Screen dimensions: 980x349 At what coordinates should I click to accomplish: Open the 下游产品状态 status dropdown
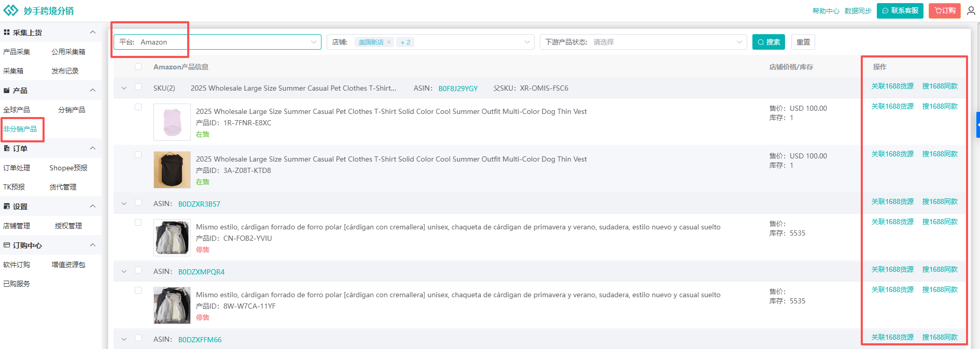pyautogui.click(x=643, y=42)
